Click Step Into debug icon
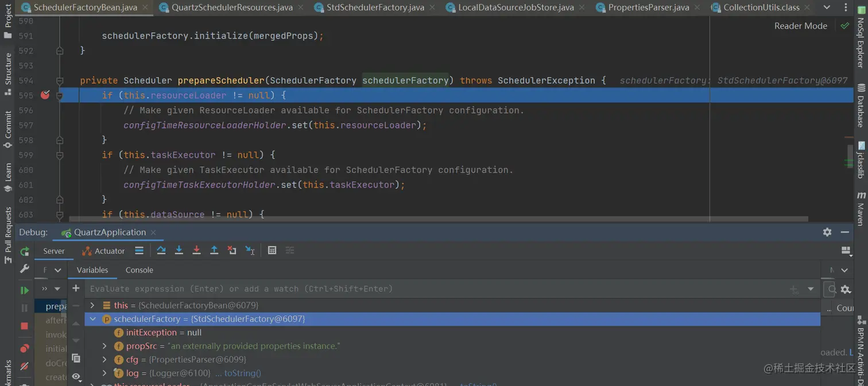This screenshot has height=386, width=868. [179, 251]
